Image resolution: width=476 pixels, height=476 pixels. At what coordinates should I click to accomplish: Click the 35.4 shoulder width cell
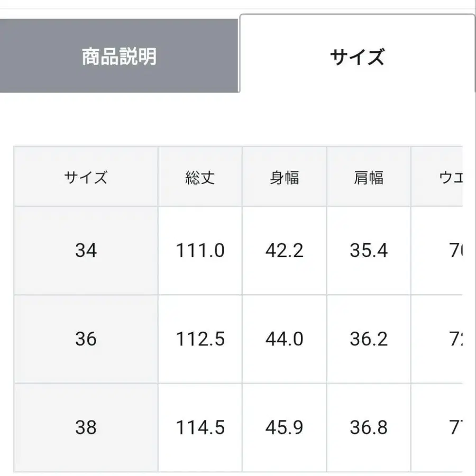(369, 250)
